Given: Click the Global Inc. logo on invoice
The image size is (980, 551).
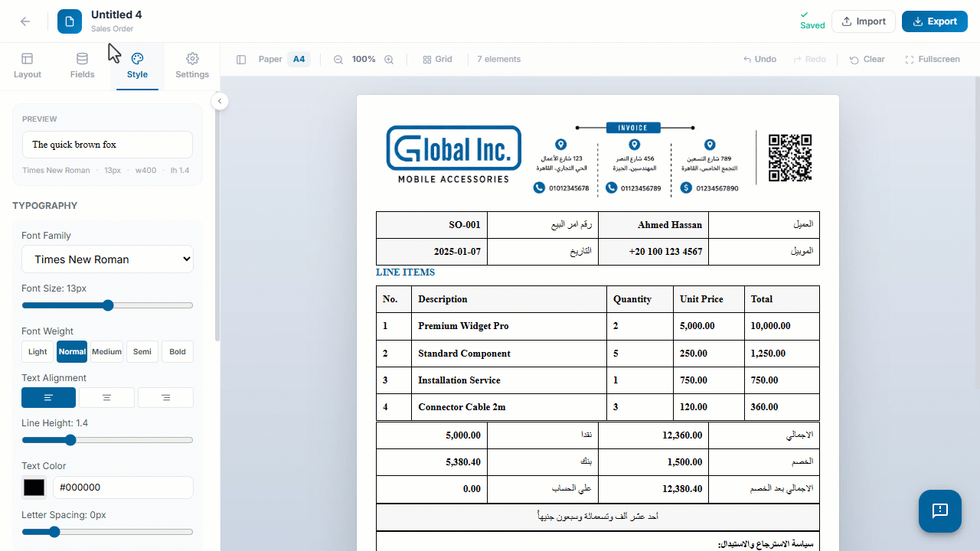Looking at the screenshot, I should click(x=454, y=155).
